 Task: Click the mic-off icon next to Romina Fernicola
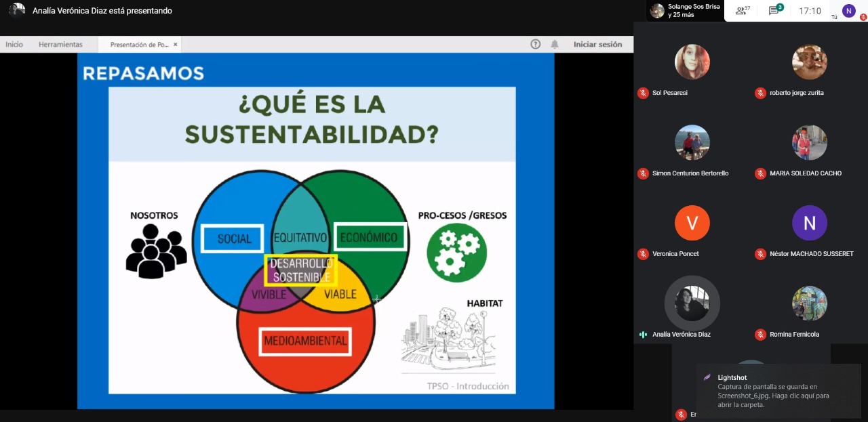click(760, 335)
